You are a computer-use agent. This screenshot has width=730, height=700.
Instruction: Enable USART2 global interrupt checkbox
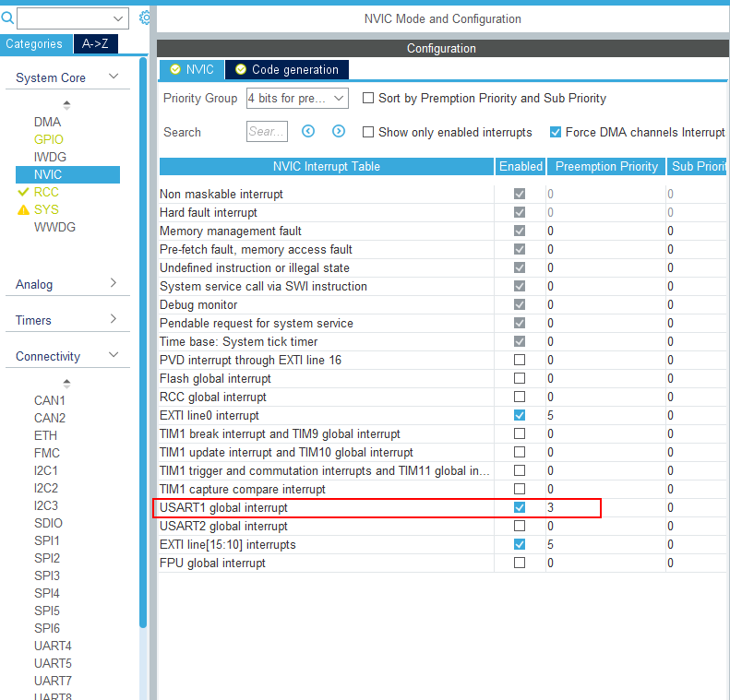[x=520, y=526]
